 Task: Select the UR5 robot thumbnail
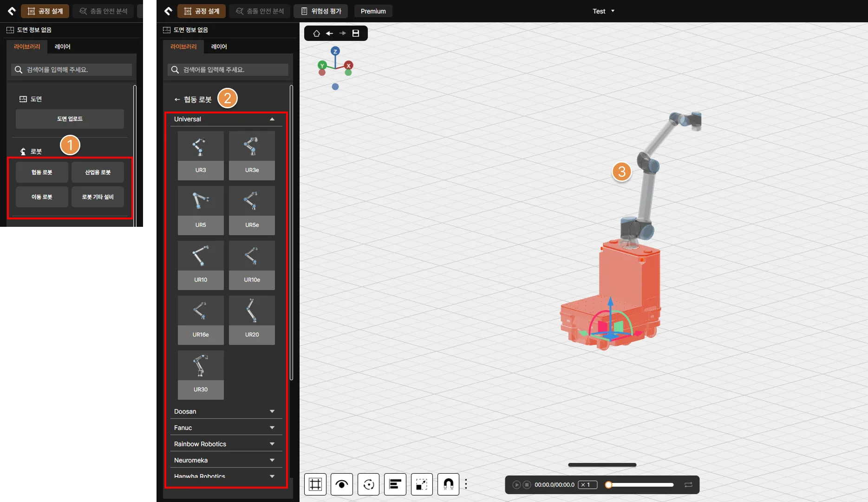click(x=201, y=210)
